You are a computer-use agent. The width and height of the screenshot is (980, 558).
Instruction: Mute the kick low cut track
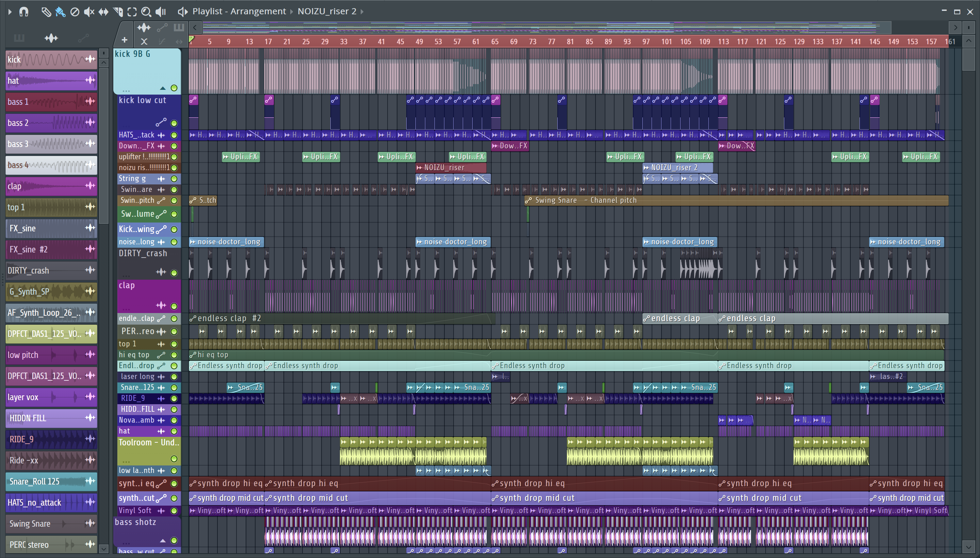tap(174, 123)
